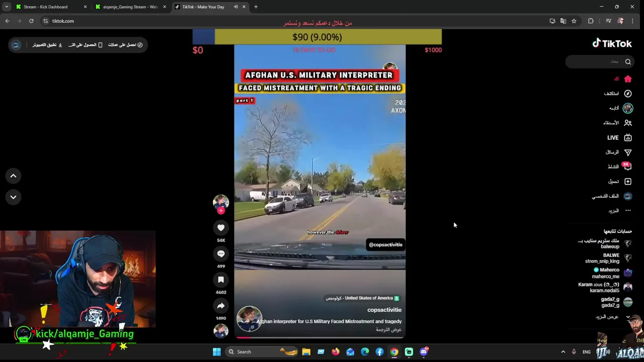Open Friends icon in TikTok sidebar
The height and width of the screenshot is (362, 644).
tap(628, 123)
